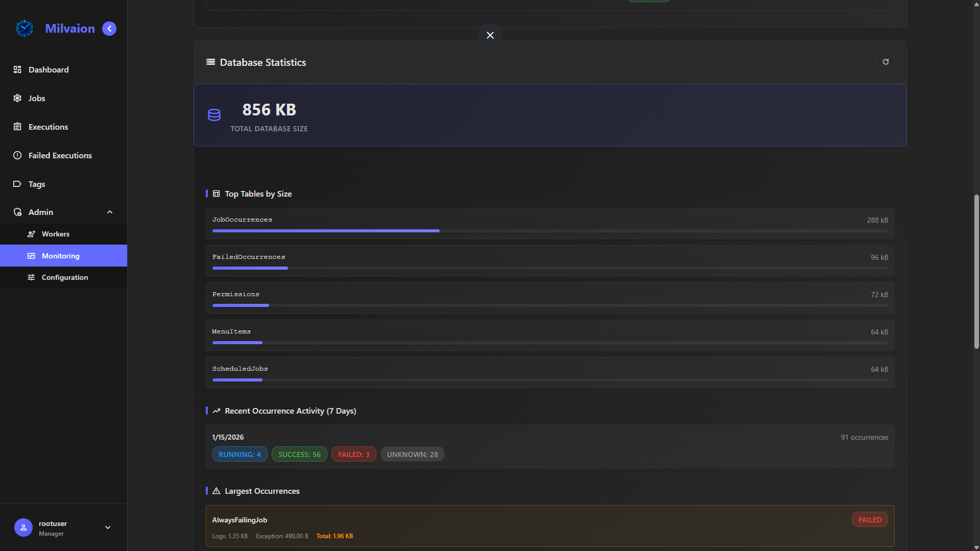Click the Jobs gear icon
This screenshot has height=551, width=980.
click(17, 98)
